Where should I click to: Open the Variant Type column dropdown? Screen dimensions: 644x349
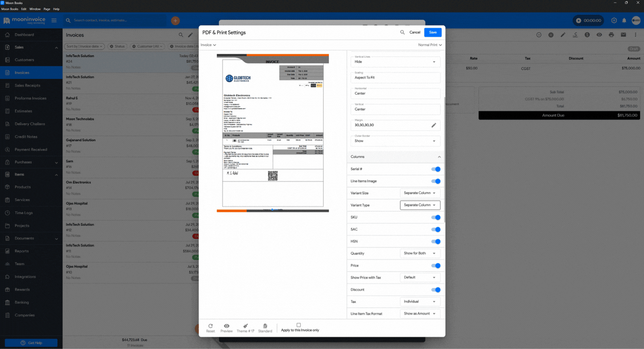point(420,205)
